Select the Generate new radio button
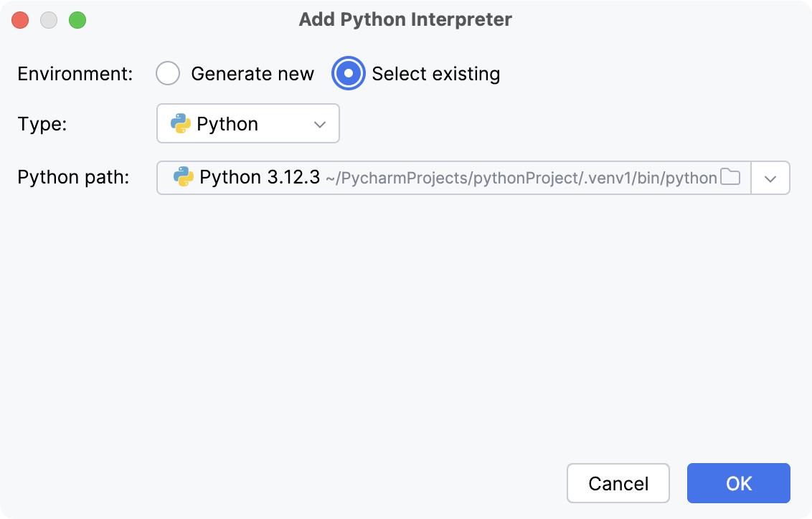Viewport: 812px width, 519px height. [168, 74]
